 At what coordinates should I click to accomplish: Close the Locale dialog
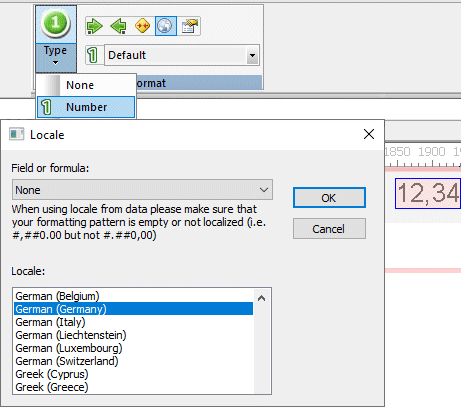[369, 134]
